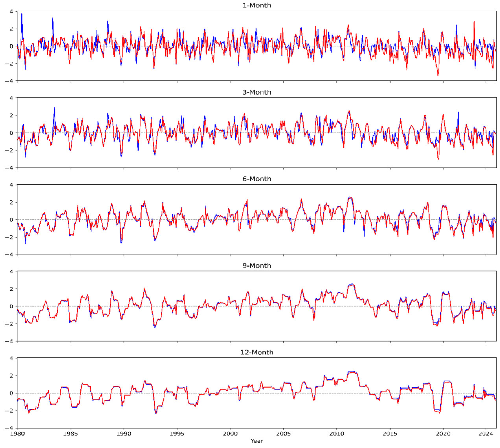500x448 pixels.
Task: Click the "Year" x-axis label
Action: click(257, 441)
